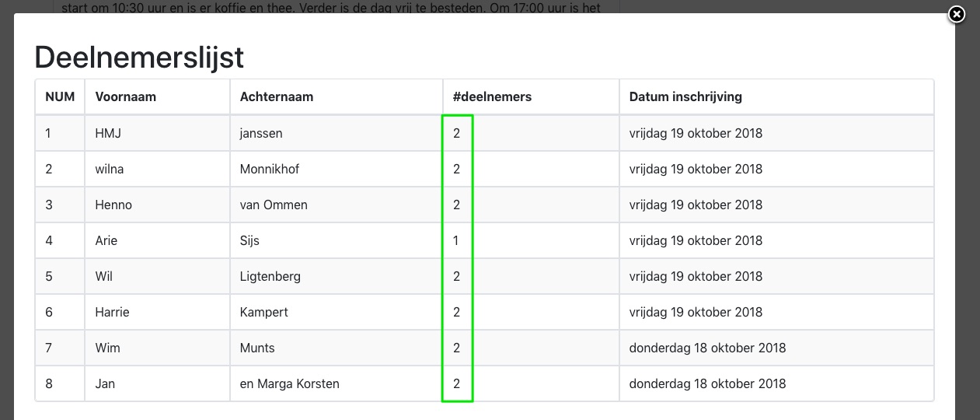Click the Kampert surname cell
980x420 pixels.
click(x=337, y=312)
